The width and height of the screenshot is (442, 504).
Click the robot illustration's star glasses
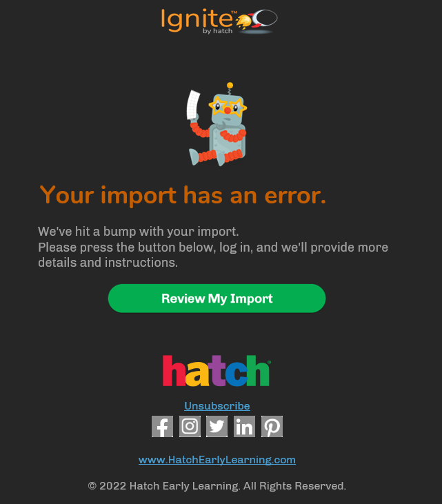point(228,106)
